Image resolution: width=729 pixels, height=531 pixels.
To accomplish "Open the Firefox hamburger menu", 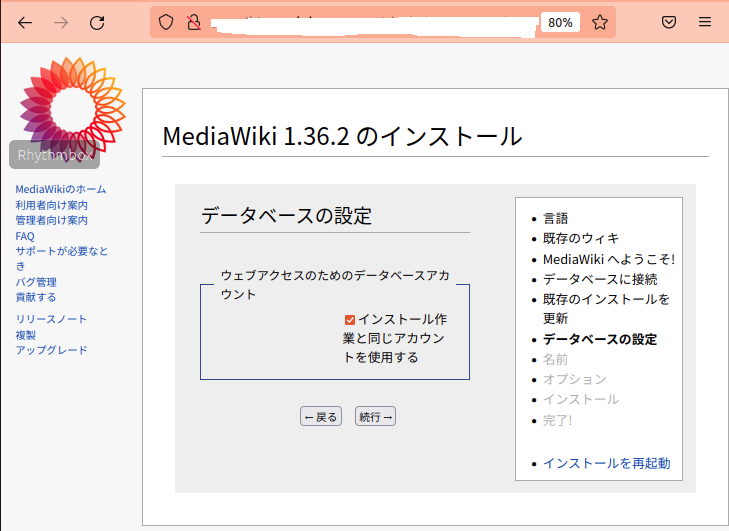I will (705, 22).
